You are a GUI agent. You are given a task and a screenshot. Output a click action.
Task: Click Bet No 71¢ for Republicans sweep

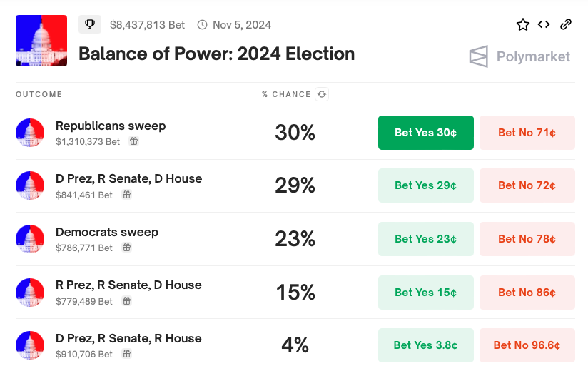pos(527,133)
